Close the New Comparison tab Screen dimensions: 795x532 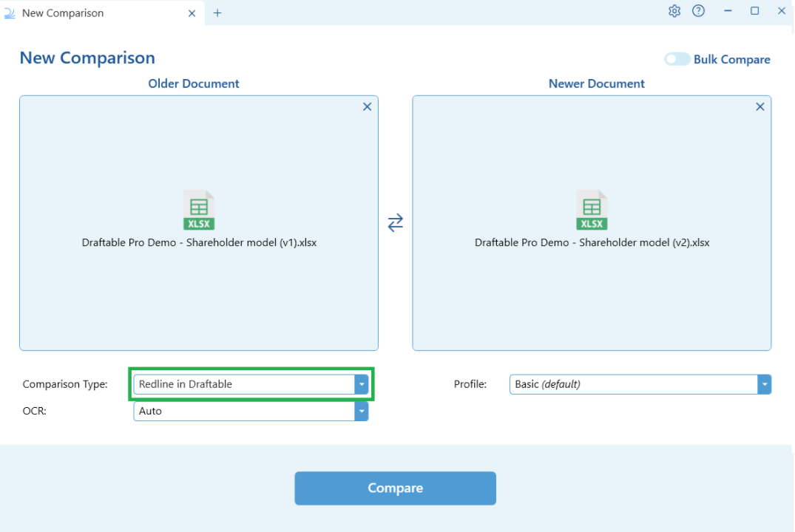click(x=192, y=14)
